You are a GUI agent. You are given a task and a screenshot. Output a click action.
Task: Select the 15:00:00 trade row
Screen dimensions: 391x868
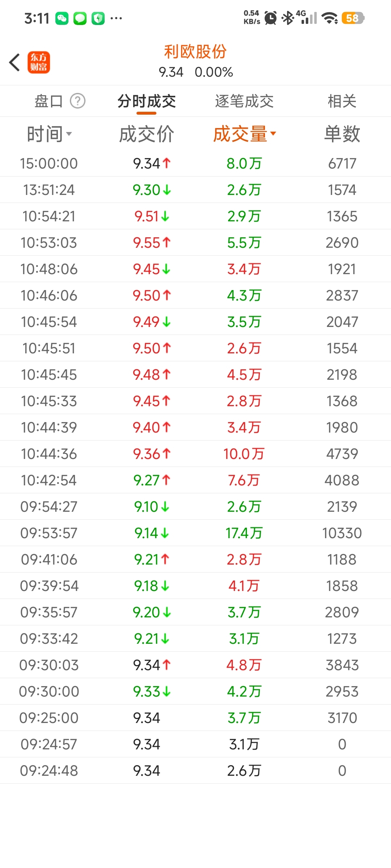point(195,163)
